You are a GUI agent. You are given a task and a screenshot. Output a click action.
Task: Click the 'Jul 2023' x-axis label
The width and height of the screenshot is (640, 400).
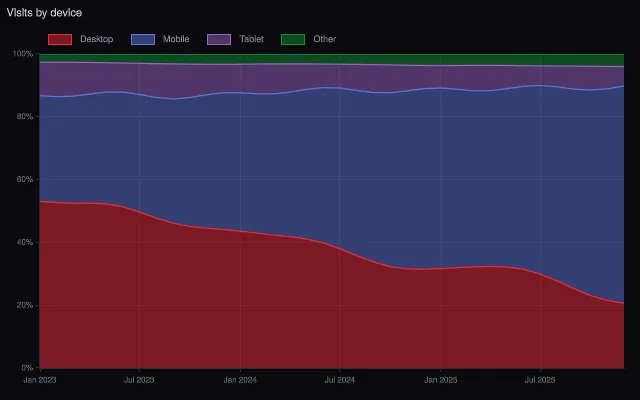coord(139,380)
